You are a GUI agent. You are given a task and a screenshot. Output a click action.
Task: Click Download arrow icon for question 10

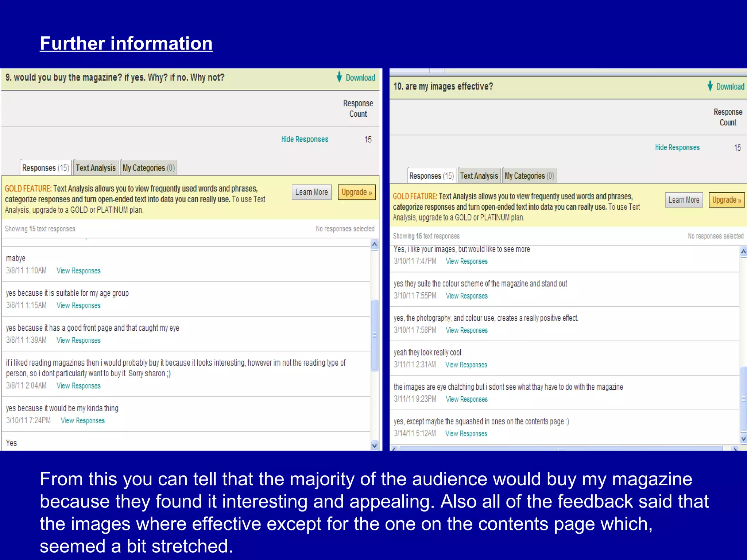710,86
